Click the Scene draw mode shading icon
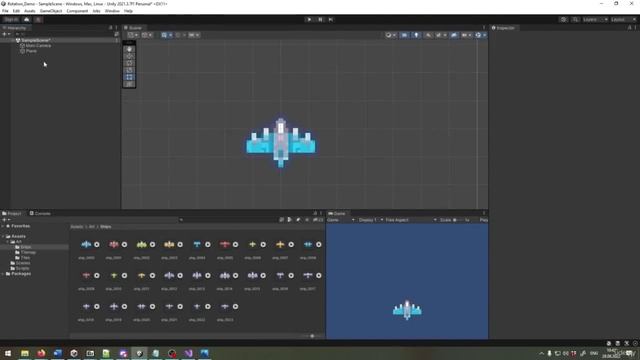The image size is (640, 360). (x=390, y=35)
